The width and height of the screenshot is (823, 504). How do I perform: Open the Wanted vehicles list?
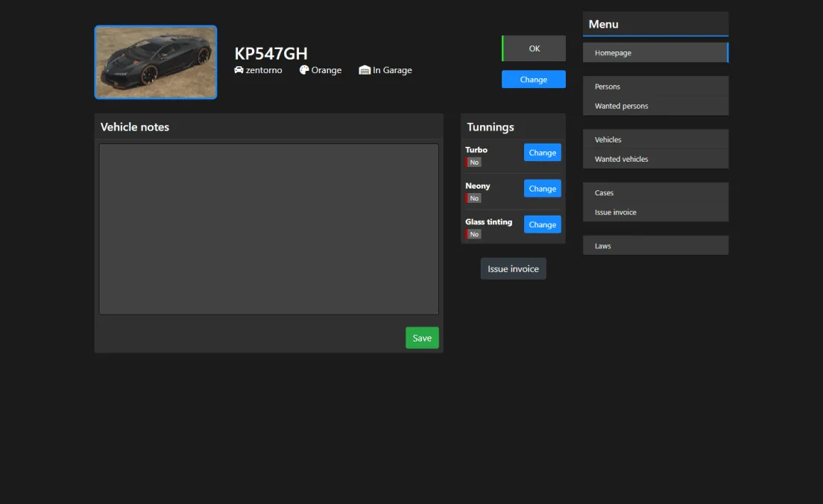tap(655, 159)
